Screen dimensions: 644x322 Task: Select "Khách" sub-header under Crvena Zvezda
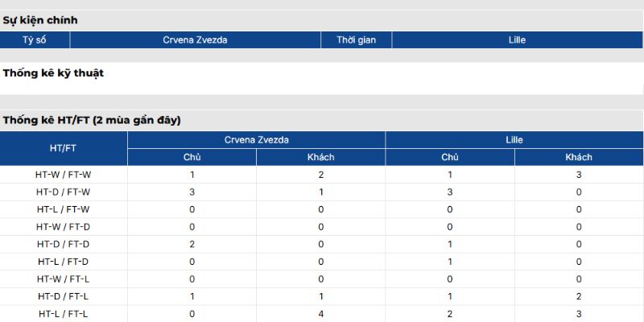pyautogui.click(x=321, y=157)
